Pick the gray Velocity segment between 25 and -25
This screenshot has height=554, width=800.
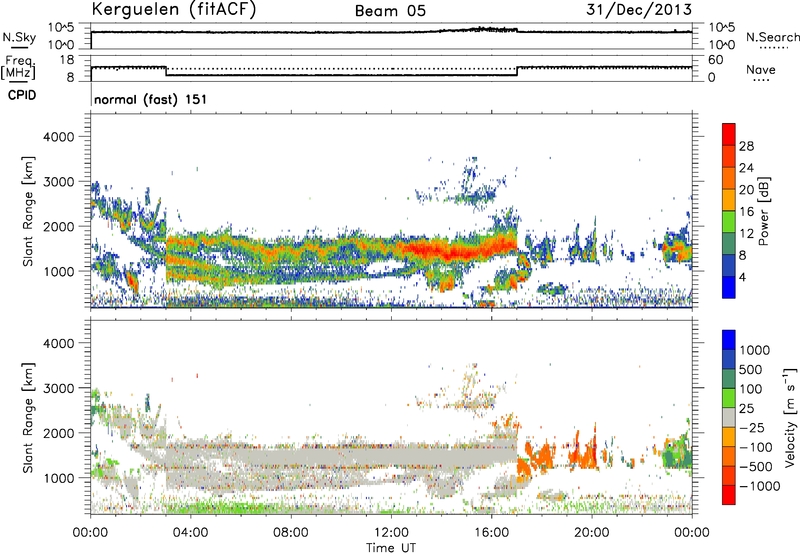click(x=729, y=417)
